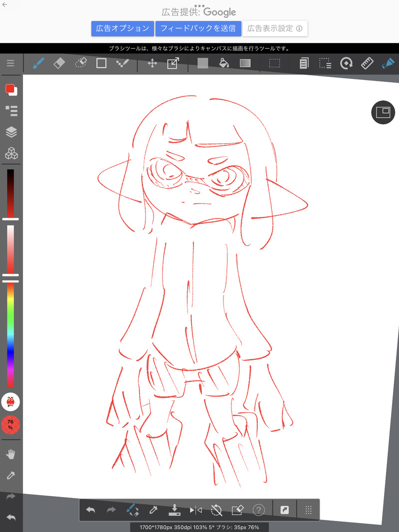
Task: Reset the canvas rotation
Action: [216, 510]
